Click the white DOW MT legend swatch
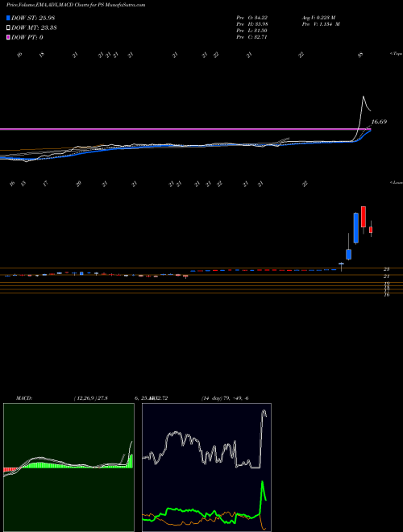This screenshot has width=403, height=532. pos(9,28)
